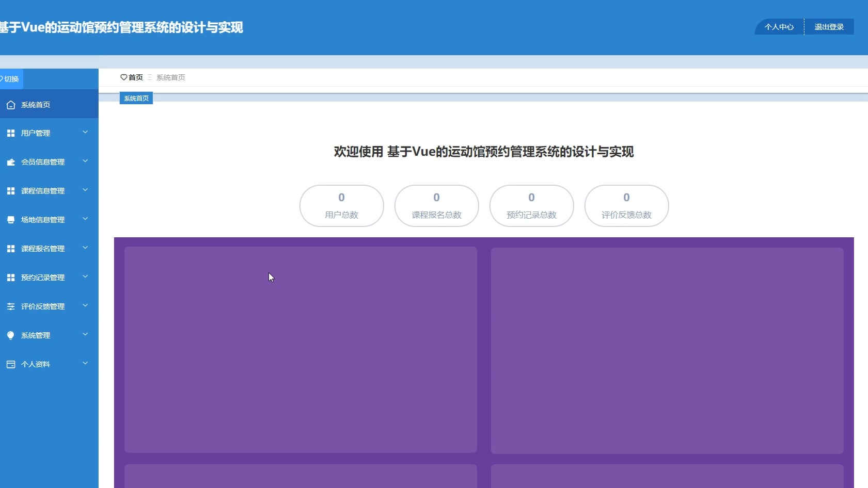Click the grid icon beside 预约记录管理
The width and height of the screenshot is (868, 488).
click(x=11, y=278)
